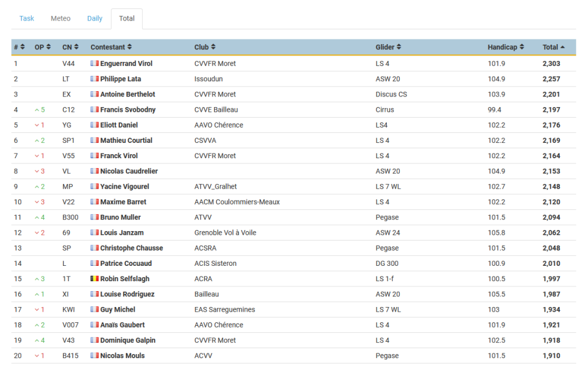588x367 pixels.
Task: Open contestant Enguerrand Virol
Action: click(126, 64)
